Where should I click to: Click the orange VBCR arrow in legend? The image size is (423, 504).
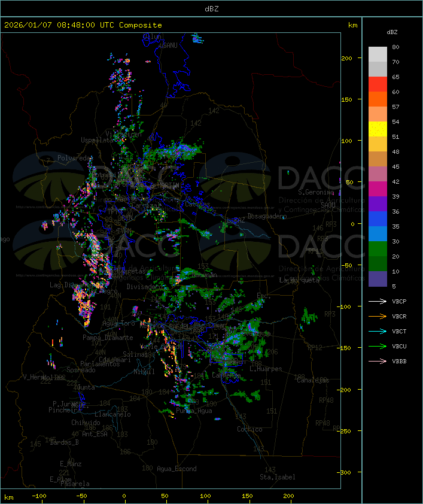click(x=378, y=317)
